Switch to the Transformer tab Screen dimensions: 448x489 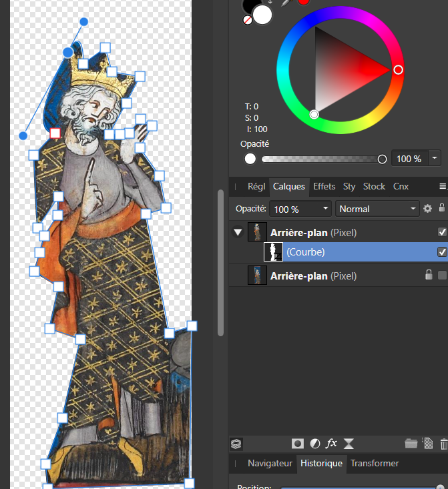375,464
